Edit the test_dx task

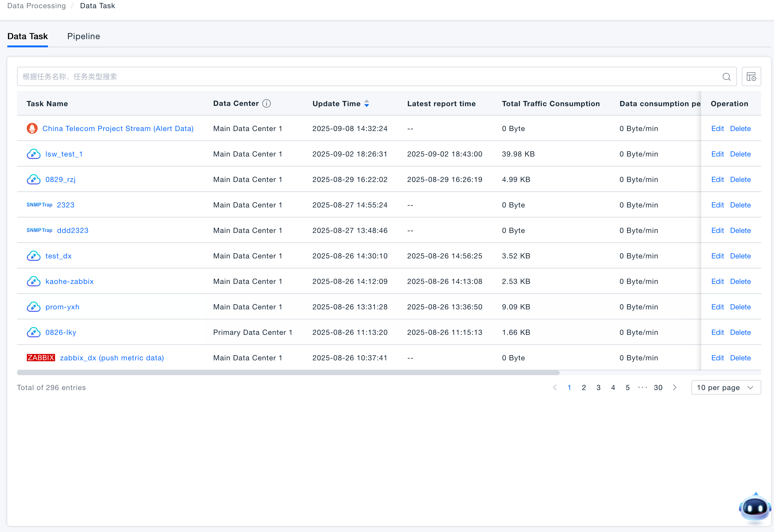tap(717, 256)
